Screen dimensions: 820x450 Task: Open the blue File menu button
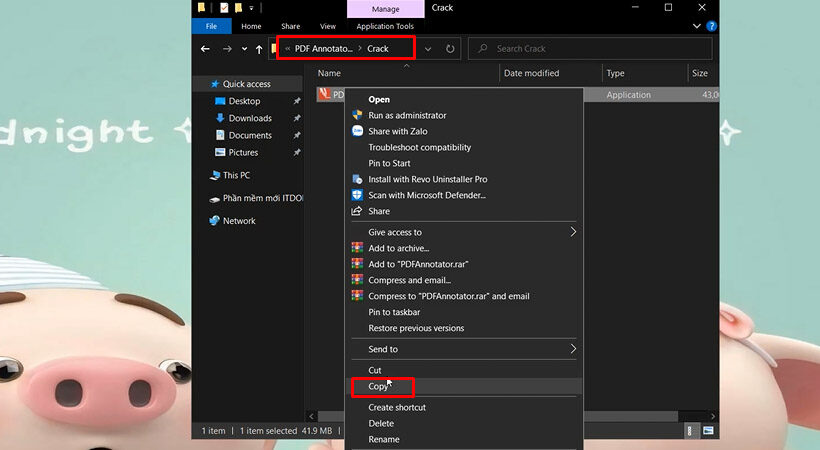click(x=211, y=26)
